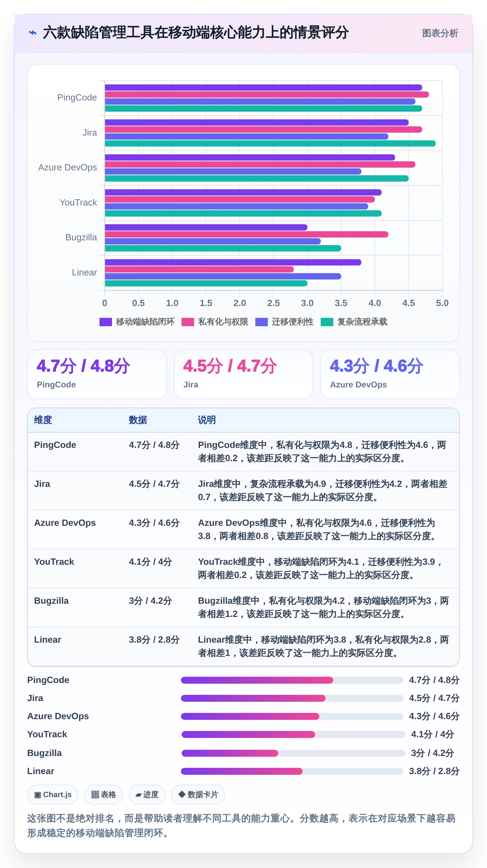Select the 表格 chip
This screenshot has width=487, height=868.
click(104, 795)
